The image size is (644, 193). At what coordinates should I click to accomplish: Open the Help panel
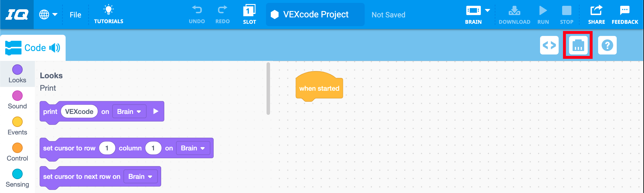[x=607, y=45]
